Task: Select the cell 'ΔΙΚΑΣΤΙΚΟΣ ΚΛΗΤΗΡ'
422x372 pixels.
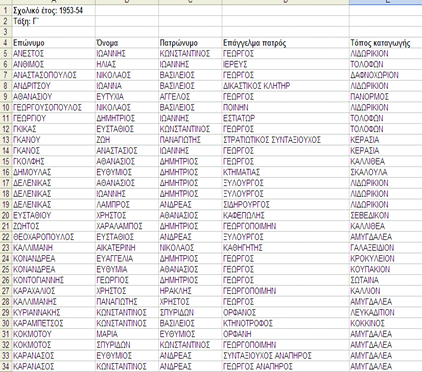Action: click(x=285, y=86)
